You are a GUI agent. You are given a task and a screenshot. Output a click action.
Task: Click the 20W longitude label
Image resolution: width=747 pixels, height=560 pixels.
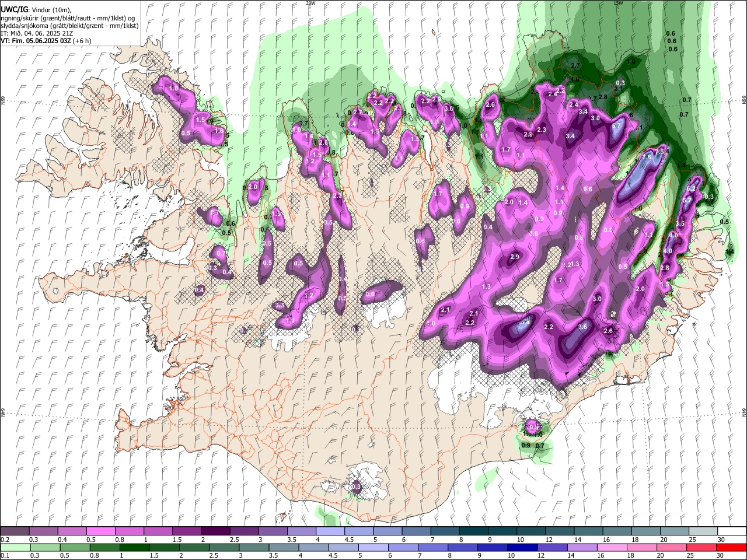coord(310,3)
